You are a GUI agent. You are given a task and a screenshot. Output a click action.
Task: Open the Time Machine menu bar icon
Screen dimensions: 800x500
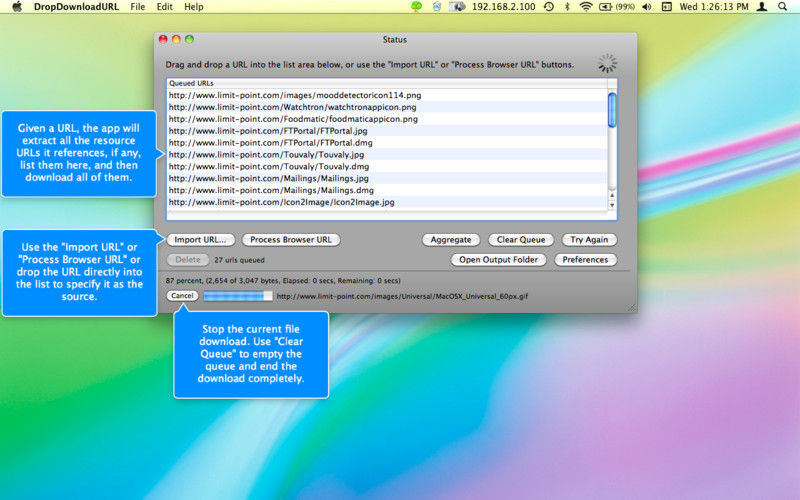point(549,7)
